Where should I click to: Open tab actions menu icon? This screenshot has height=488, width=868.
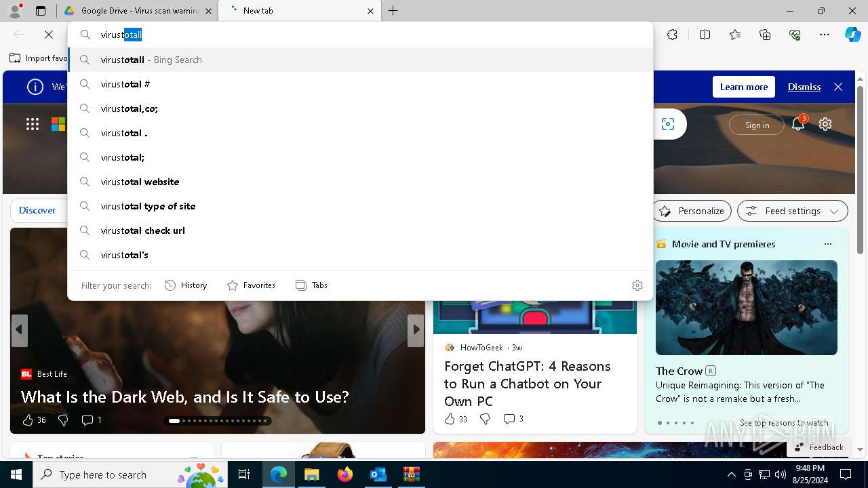pyautogui.click(x=41, y=11)
